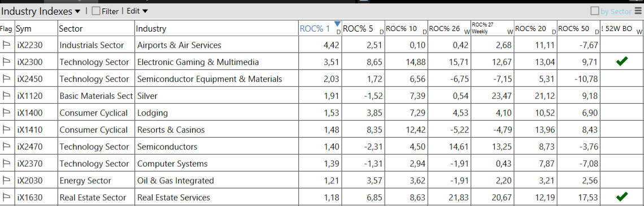Flag the iX1630 Real Estate Services row
This screenshot has width=644, height=206.
(x=7, y=198)
